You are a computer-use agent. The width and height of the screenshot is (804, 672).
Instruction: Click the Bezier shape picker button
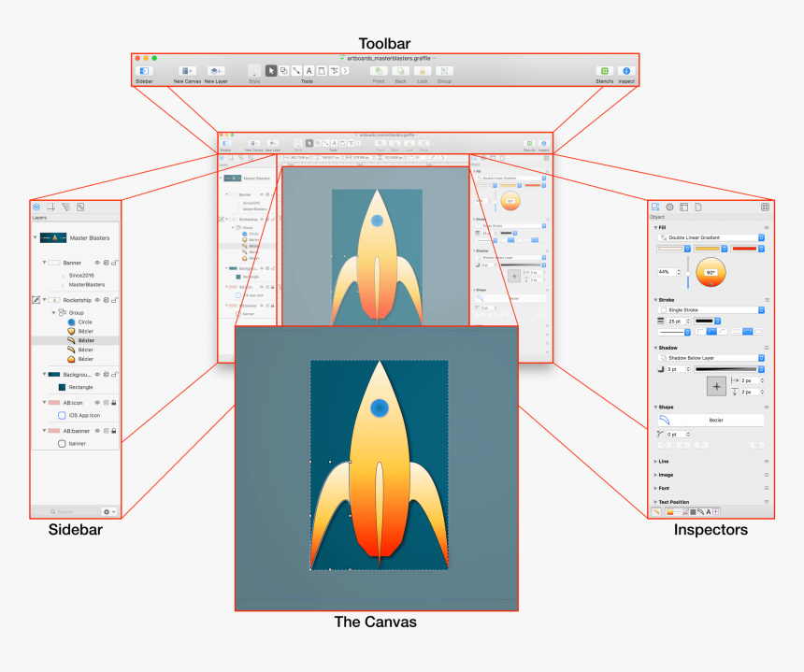pyautogui.click(x=711, y=420)
